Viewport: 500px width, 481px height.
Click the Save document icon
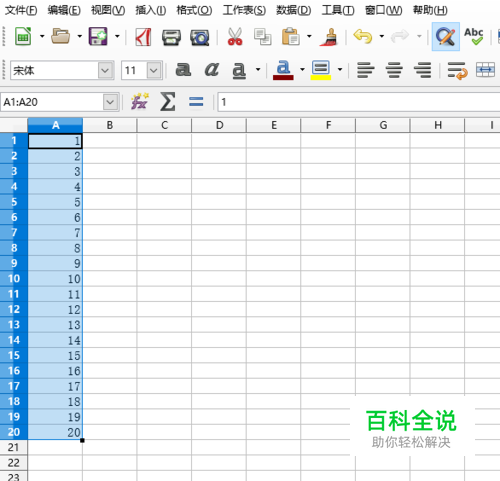98,36
